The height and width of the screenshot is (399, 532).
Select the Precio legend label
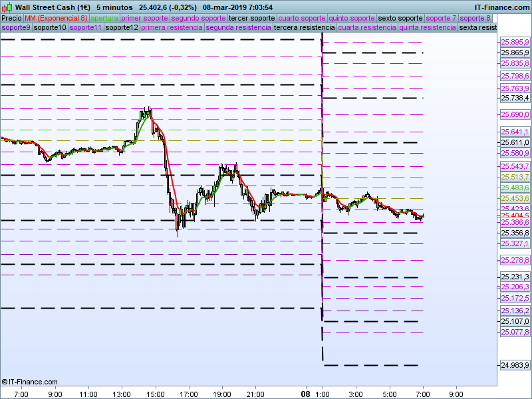(12, 19)
